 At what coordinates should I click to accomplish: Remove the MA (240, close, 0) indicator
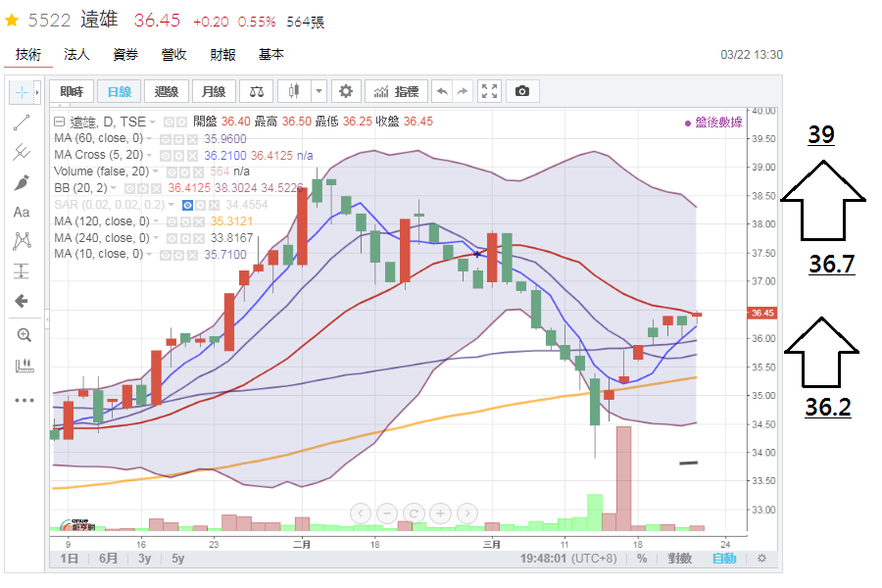[199, 238]
